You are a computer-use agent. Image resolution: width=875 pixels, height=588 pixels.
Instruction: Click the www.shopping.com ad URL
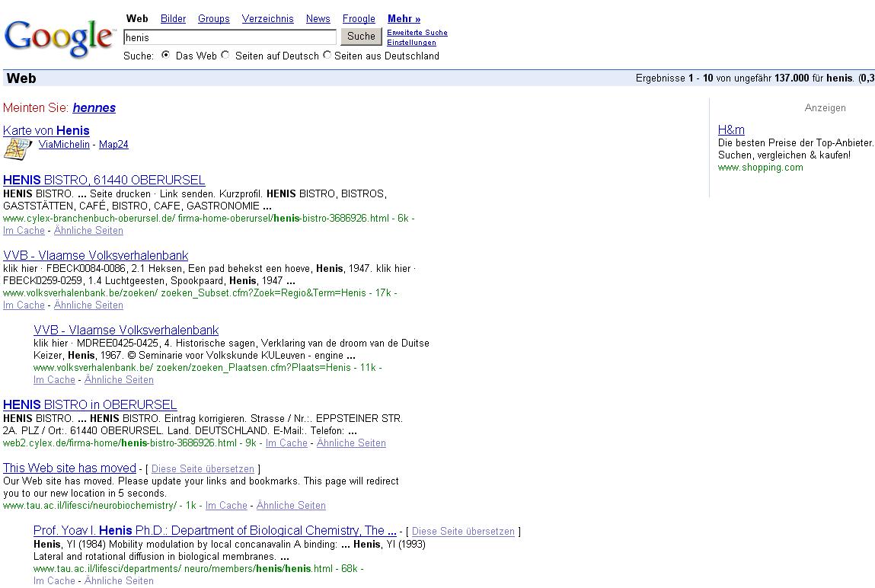pos(760,168)
